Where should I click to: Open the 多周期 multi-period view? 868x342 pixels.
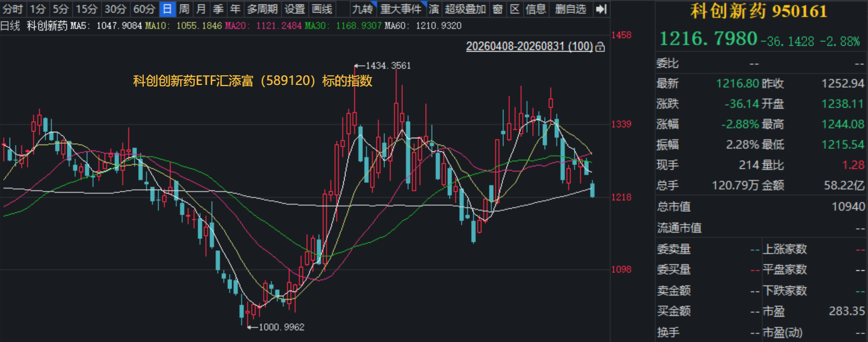click(262, 9)
